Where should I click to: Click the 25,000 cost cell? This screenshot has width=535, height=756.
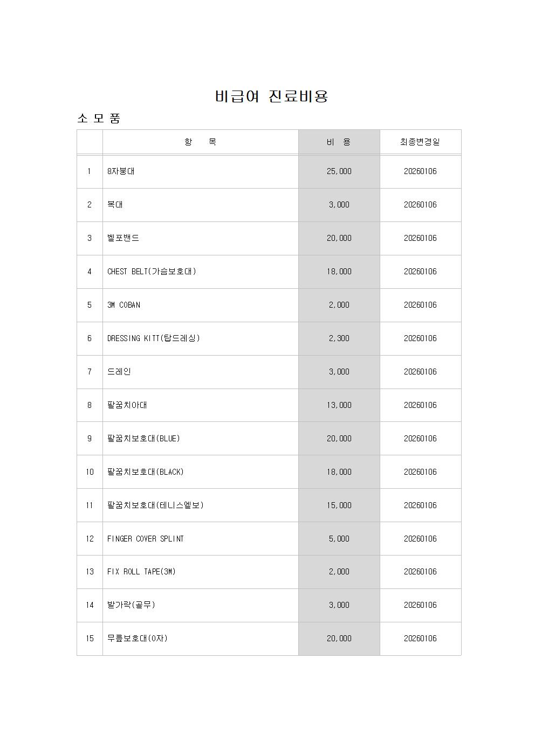339,171
